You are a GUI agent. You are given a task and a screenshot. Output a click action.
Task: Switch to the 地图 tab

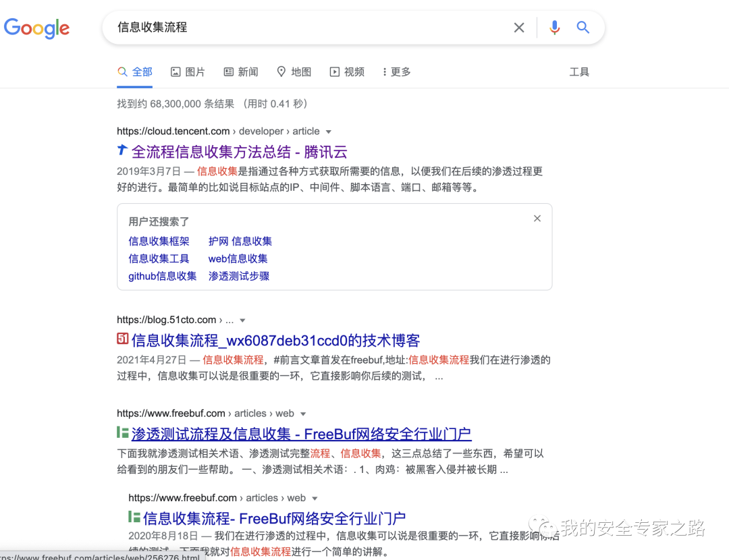(x=294, y=72)
